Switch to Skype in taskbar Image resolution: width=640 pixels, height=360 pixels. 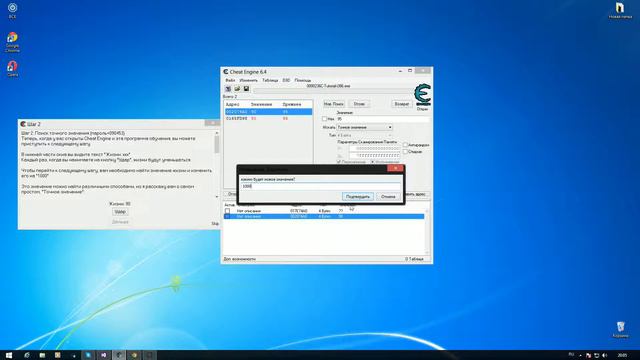pos(89,355)
